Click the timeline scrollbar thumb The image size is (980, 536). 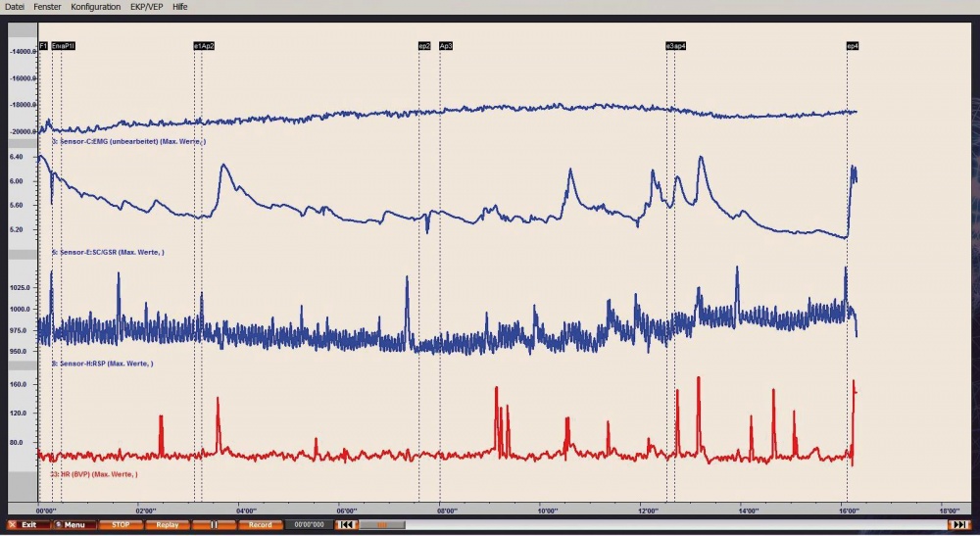click(382, 525)
